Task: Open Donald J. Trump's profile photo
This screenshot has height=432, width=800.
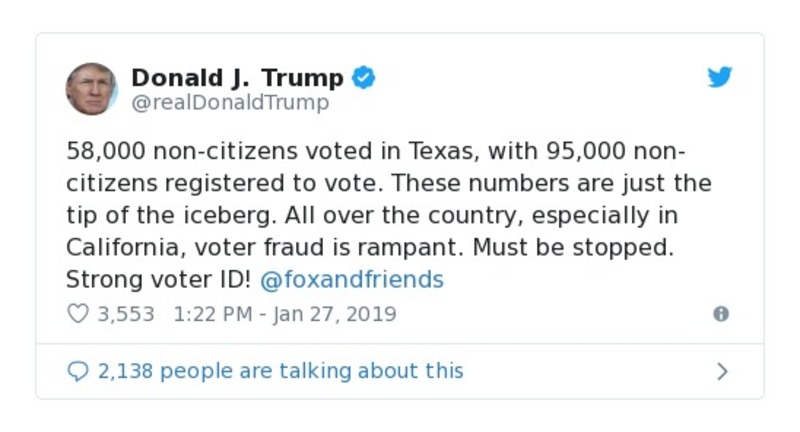Action: 92,89
